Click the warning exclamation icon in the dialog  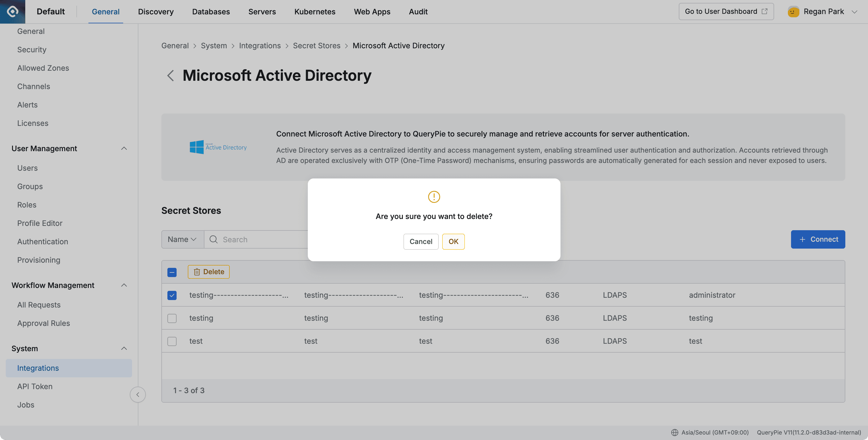click(x=434, y=197)
